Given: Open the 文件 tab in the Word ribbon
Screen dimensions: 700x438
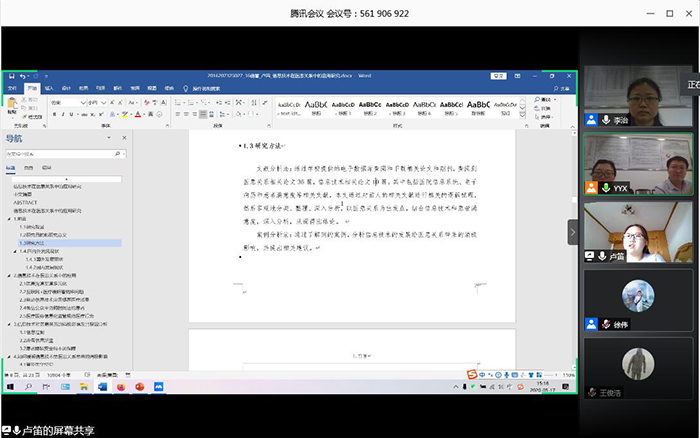Looking at the screenshot, I should point(13,88).
